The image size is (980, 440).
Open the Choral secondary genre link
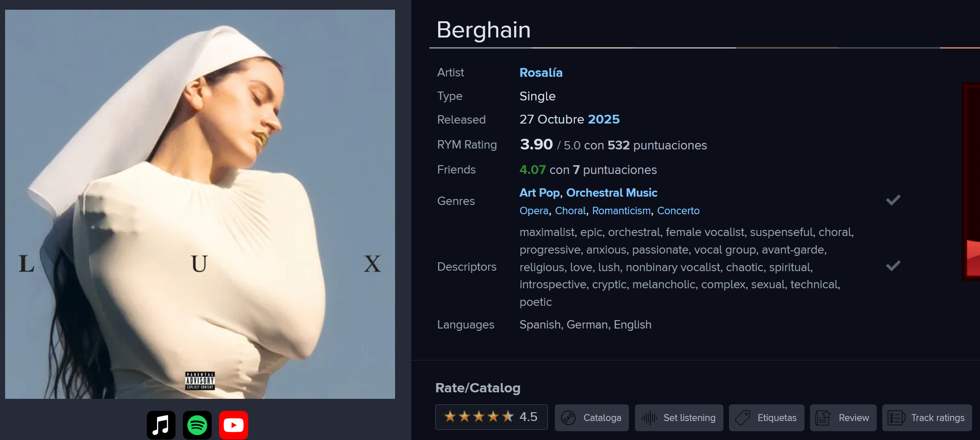[570, 211]
